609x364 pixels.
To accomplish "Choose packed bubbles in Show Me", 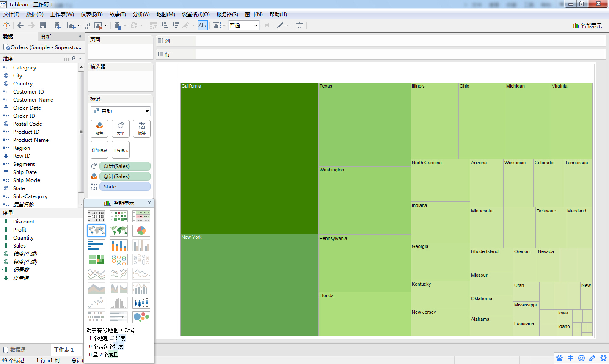I will point(141,317).
